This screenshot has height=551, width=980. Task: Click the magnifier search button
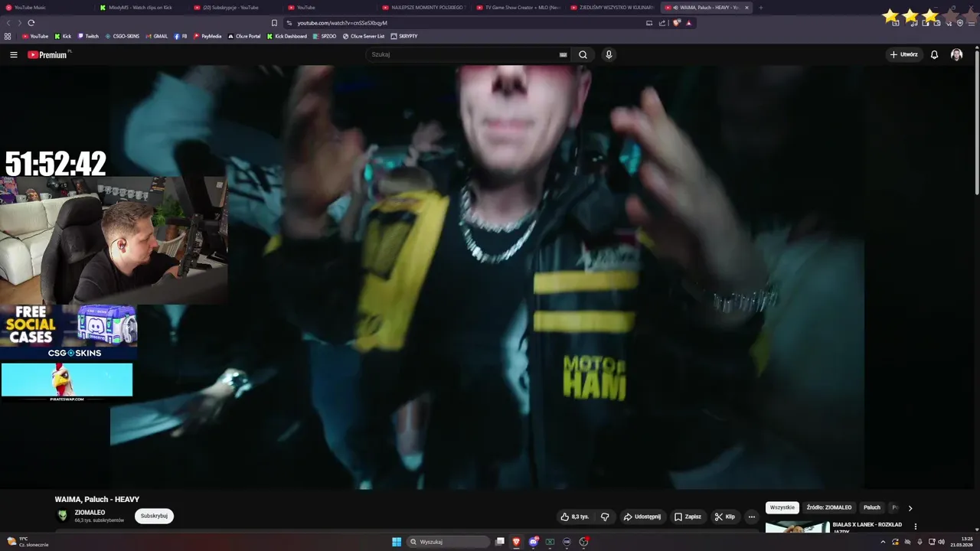click(x=583, y=54)
